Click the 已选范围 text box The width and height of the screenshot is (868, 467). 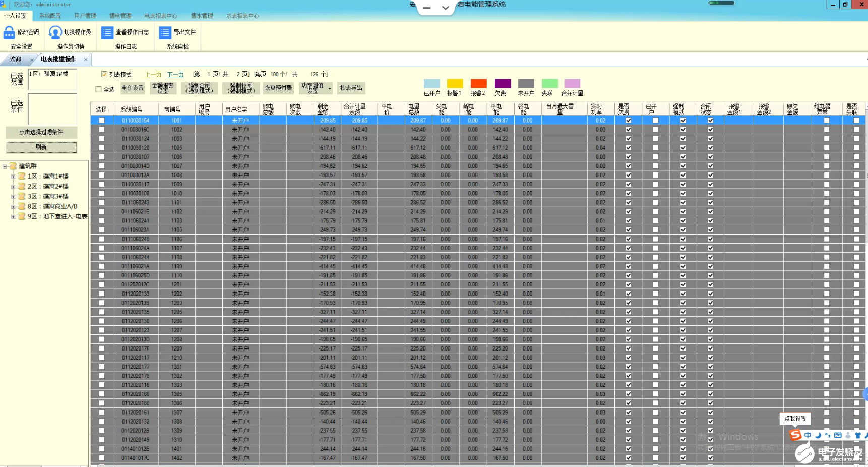(52, 80)
